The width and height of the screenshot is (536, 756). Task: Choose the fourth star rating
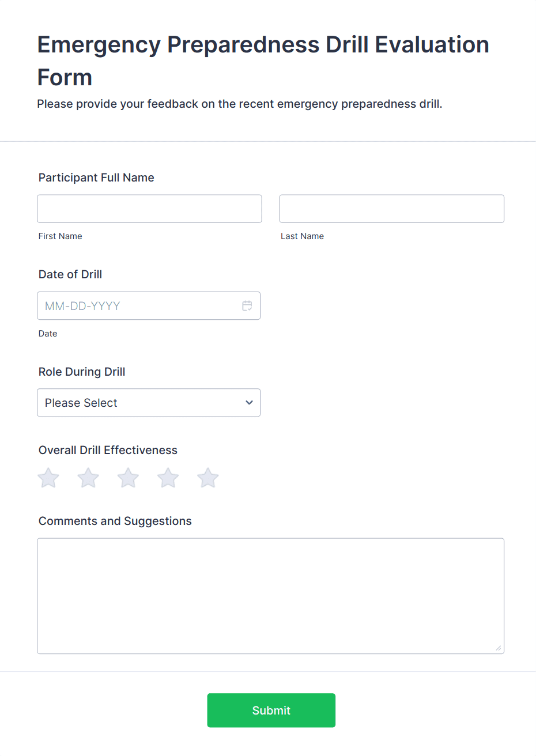[x=168, y=478]
